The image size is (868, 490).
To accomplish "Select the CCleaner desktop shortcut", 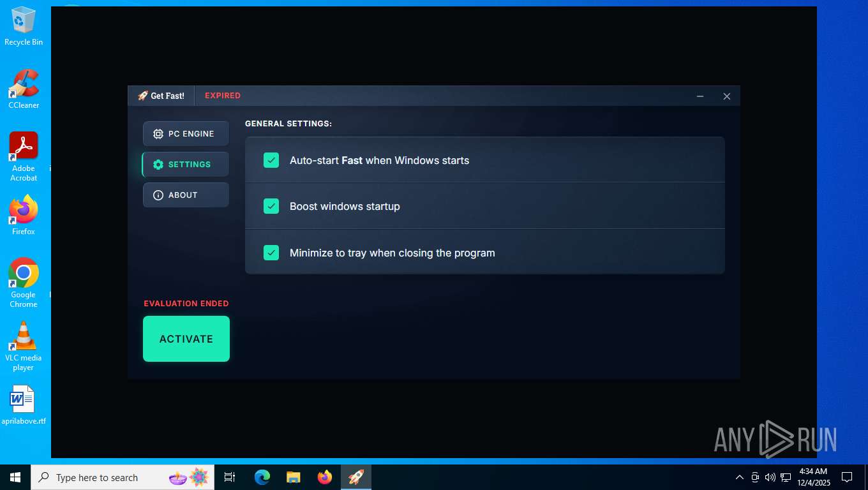I will [x=24, y=89].
